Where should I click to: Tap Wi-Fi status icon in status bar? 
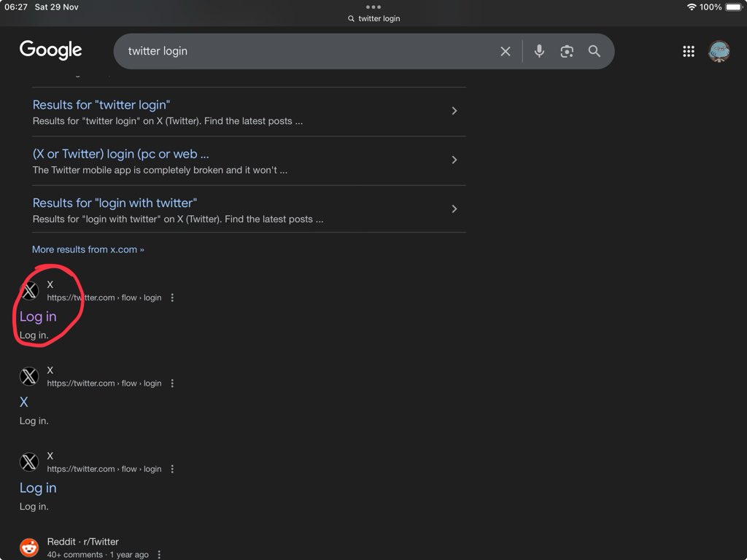click(692, 7)
